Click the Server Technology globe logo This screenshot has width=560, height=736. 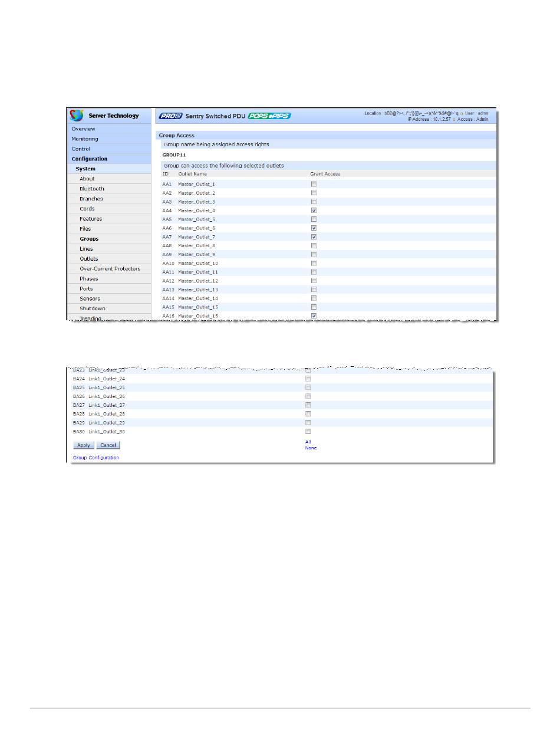tap(77, 116)
